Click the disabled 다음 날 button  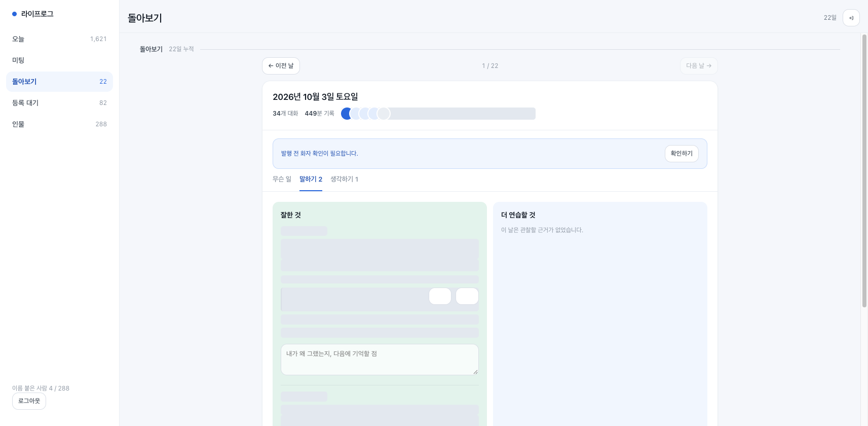(699, 66)
